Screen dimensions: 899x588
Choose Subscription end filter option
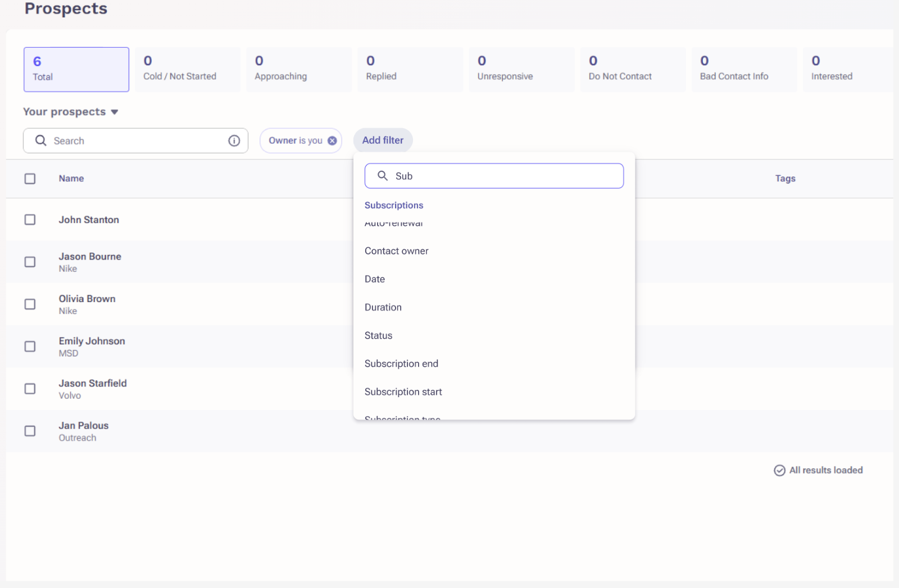(401, 364)
